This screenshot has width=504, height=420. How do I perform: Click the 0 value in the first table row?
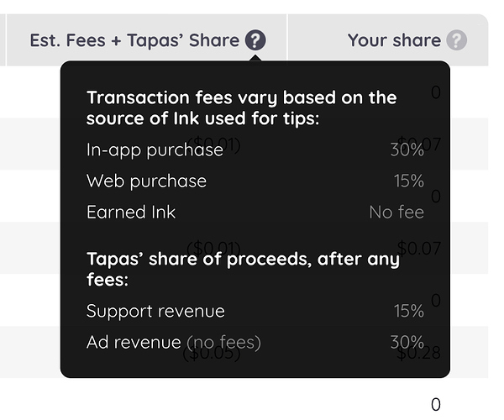[x=436, y=92]
